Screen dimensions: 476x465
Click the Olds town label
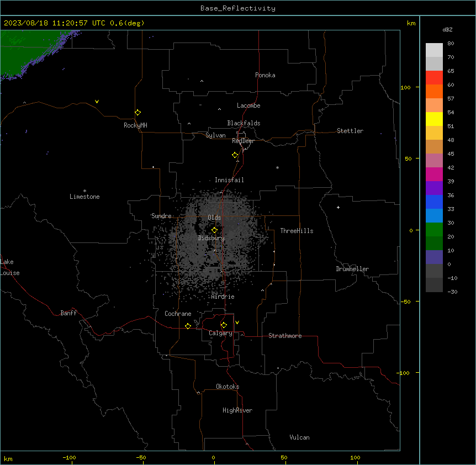[214, 218]
